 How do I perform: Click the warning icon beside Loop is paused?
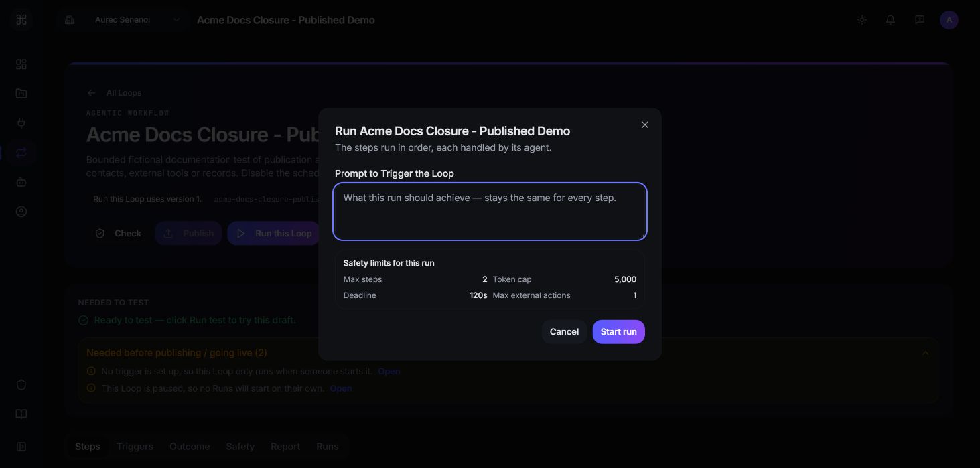point(92,389)
